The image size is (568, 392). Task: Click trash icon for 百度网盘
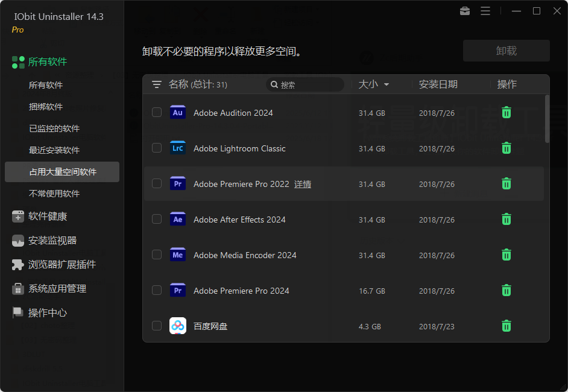click(x=506, y=326)
